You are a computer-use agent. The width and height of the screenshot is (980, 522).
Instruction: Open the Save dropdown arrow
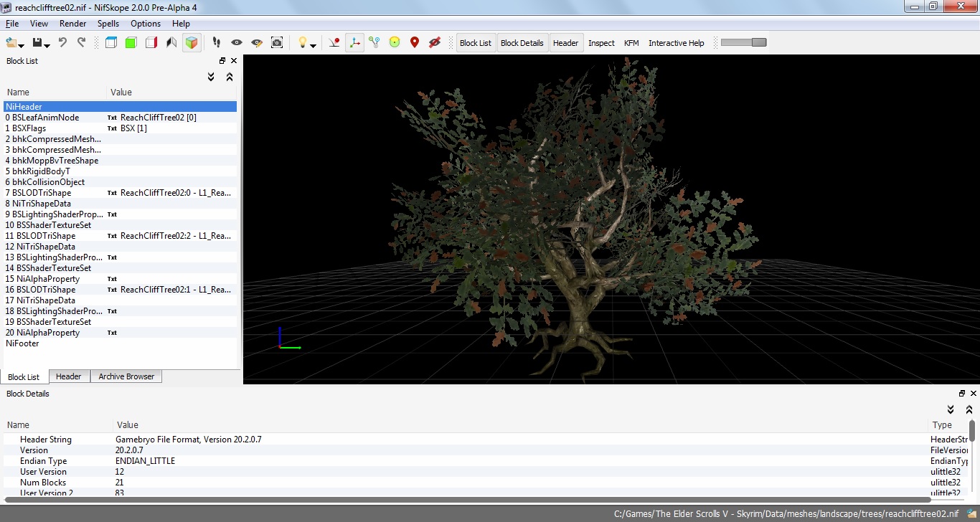coord(47,44)
